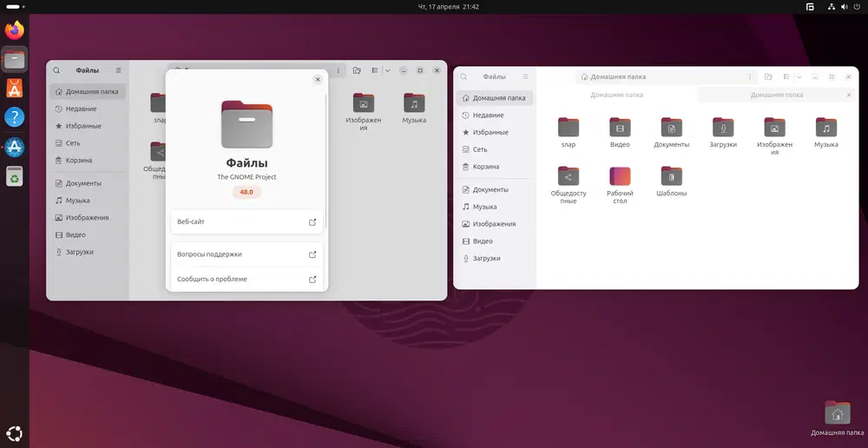
Task: Open App Center from the dock
Action: pos(15,88)
